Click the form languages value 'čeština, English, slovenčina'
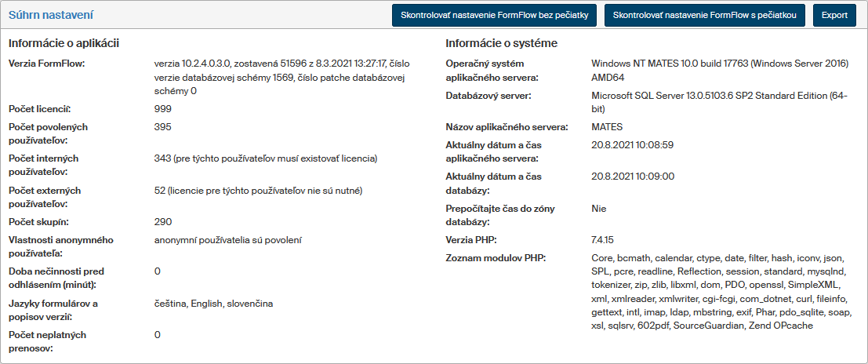 click(x=213, y=304)
